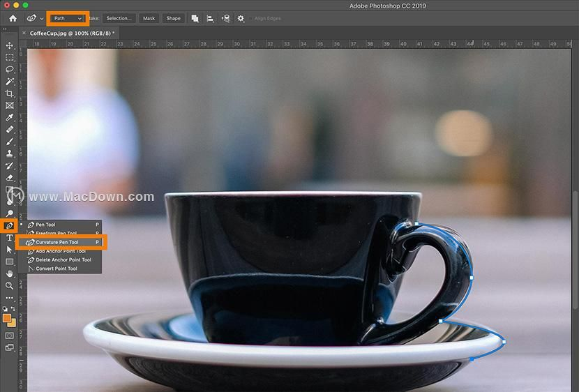579x392 pixels.
Task: Click the anchor point on saucer's right edge
Action: [504, 342]
